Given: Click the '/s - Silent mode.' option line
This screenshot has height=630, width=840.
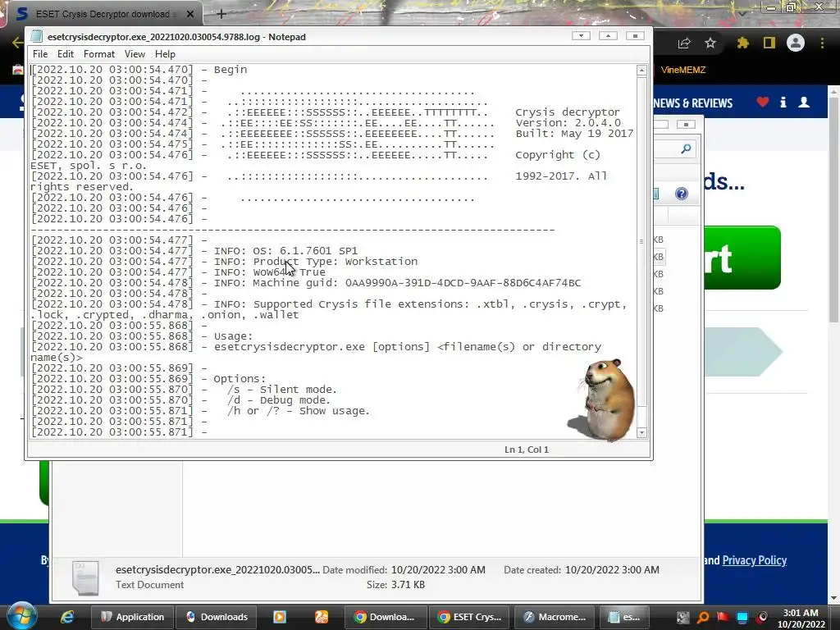Looking at the screenshot, I should tap(282, 390).
